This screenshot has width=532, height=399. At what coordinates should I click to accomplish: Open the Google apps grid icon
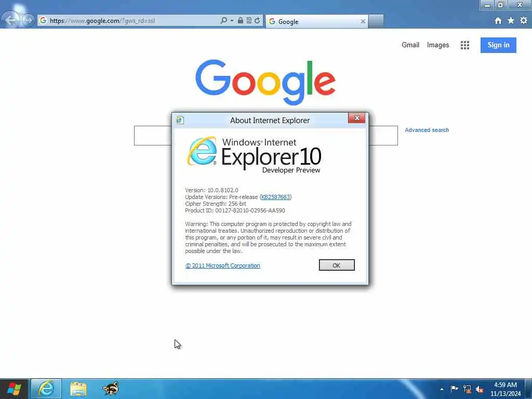[x=465, y=45]
